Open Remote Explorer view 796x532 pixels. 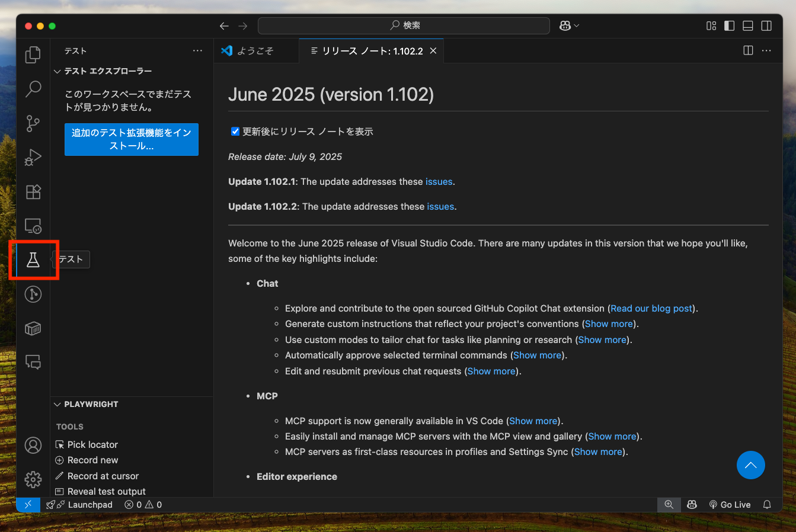pyautogui.click(x=33, y=226)
